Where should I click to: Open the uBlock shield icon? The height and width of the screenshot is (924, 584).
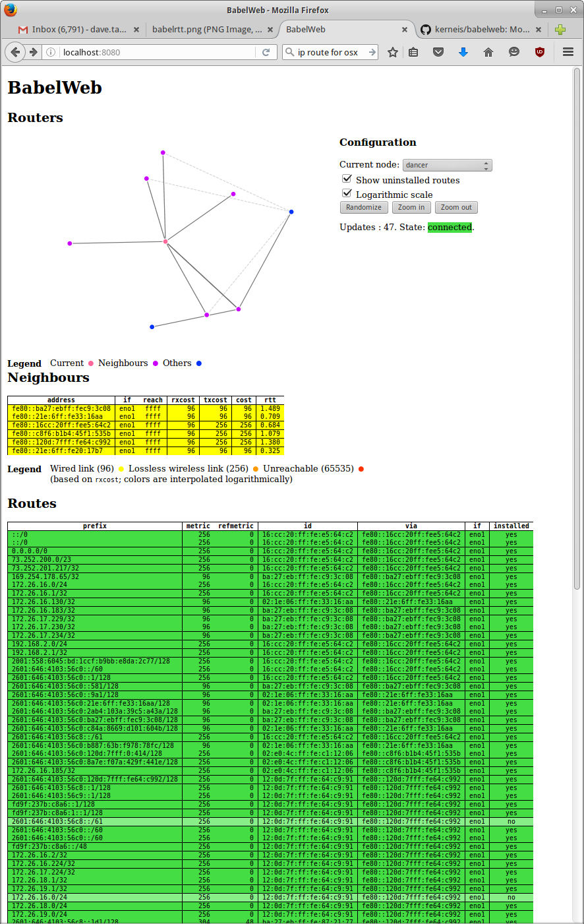(x=540, y=52)
